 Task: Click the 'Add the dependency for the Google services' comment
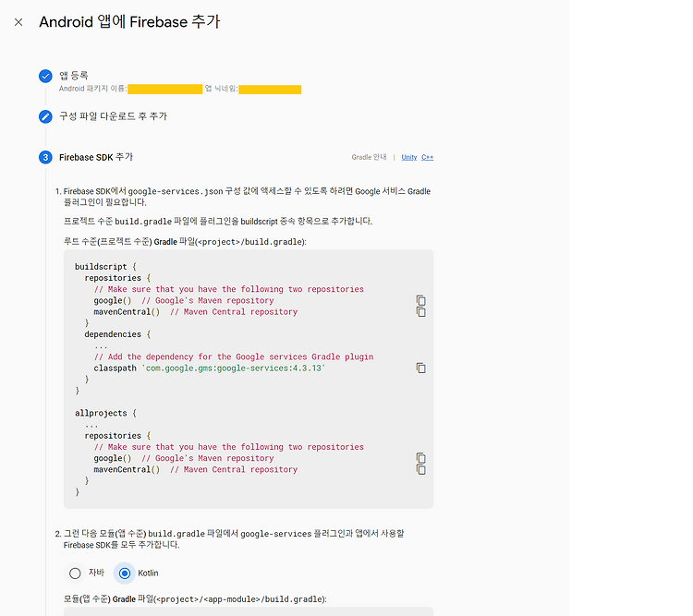tap(234, 356)
